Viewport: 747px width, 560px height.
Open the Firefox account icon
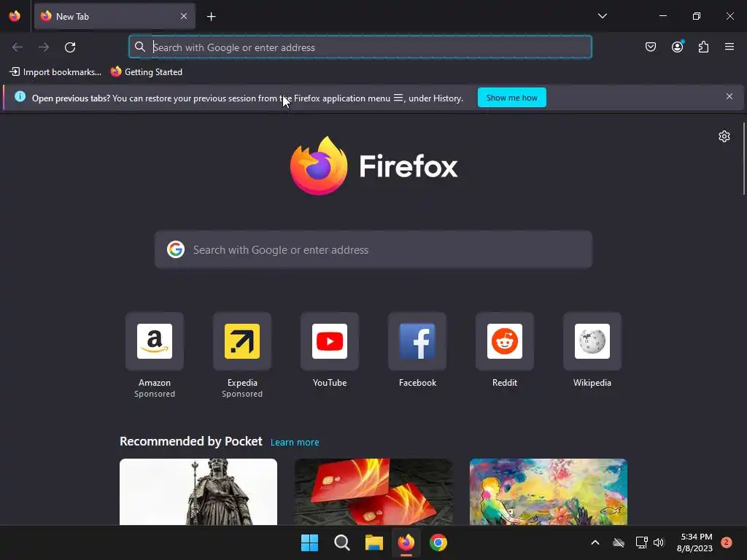point(677,47)
